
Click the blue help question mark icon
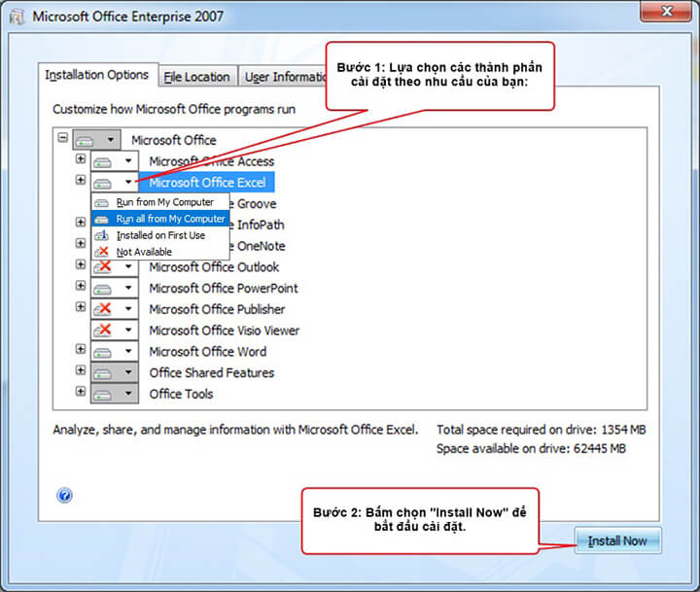tap(65, 495)
